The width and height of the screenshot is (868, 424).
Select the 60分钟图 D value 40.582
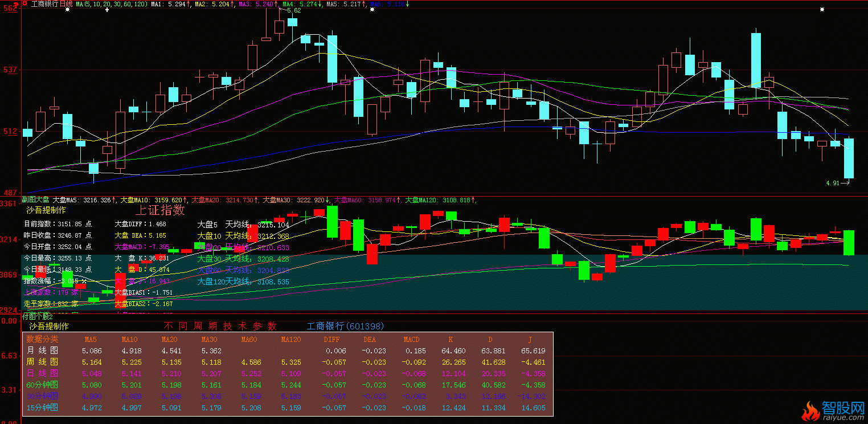(x=493, y=385)
